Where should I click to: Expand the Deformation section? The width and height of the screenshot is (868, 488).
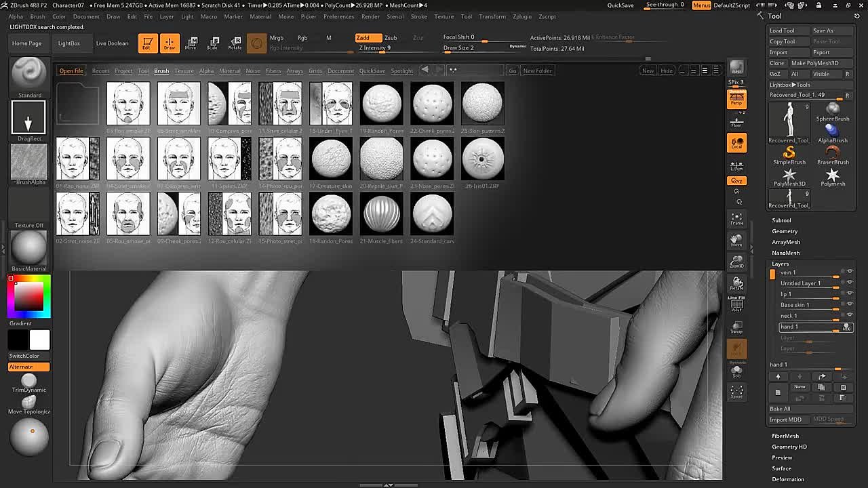tap(787, 479)
